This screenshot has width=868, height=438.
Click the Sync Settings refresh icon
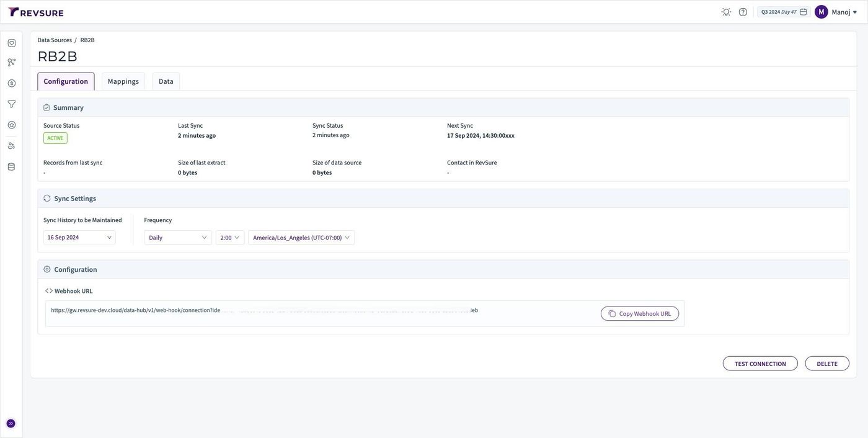pos(47,199)
